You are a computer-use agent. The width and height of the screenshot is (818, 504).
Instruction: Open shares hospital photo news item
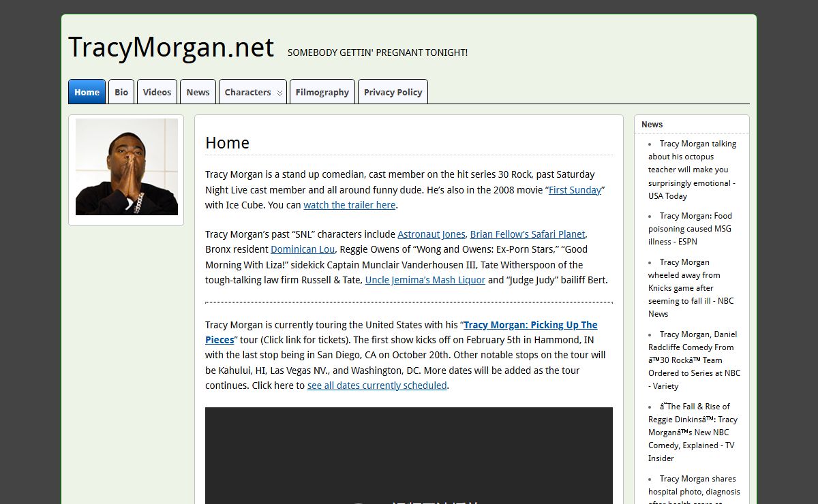tap(694, 488)
